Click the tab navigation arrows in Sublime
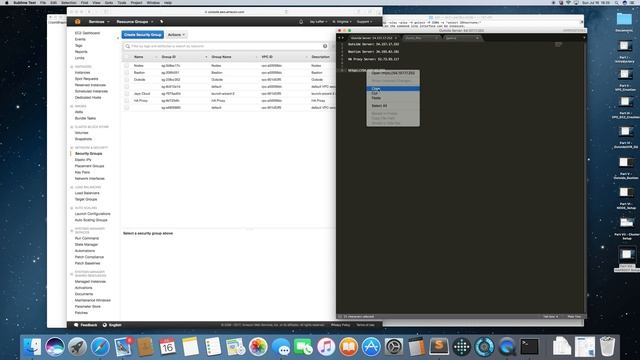 click(341, 38)
